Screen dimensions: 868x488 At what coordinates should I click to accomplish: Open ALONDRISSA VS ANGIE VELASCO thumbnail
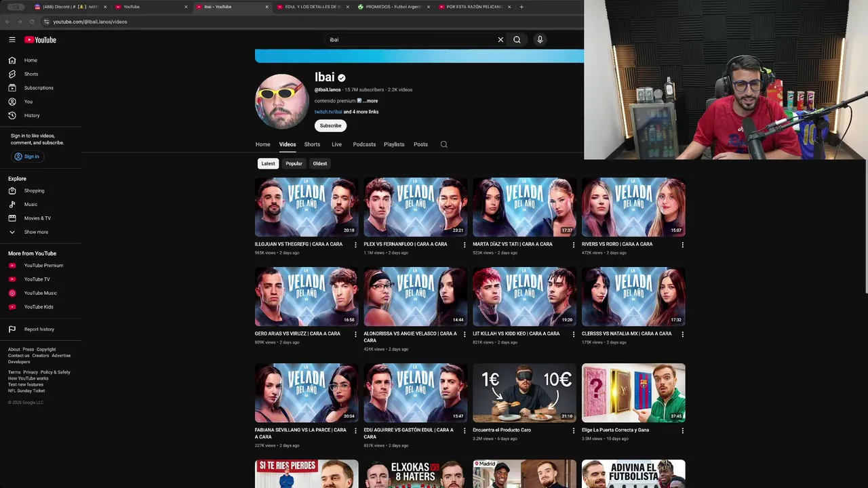[416, 296]
